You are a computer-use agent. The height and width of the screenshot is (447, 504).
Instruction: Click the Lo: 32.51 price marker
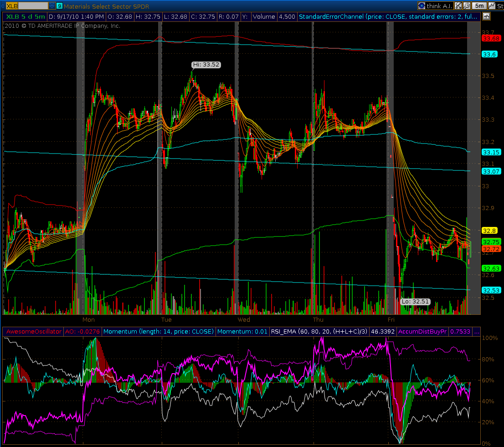pos(415,302)
